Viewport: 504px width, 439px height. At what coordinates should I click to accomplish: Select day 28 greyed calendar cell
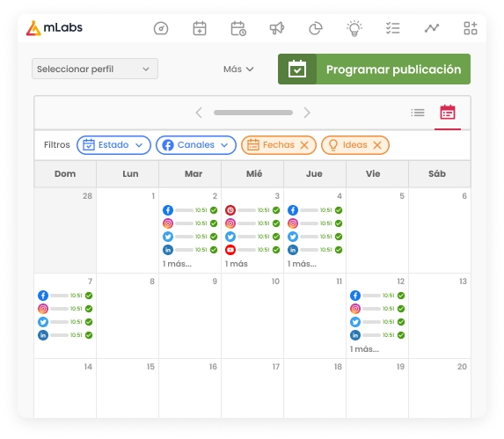pos(65,230)
